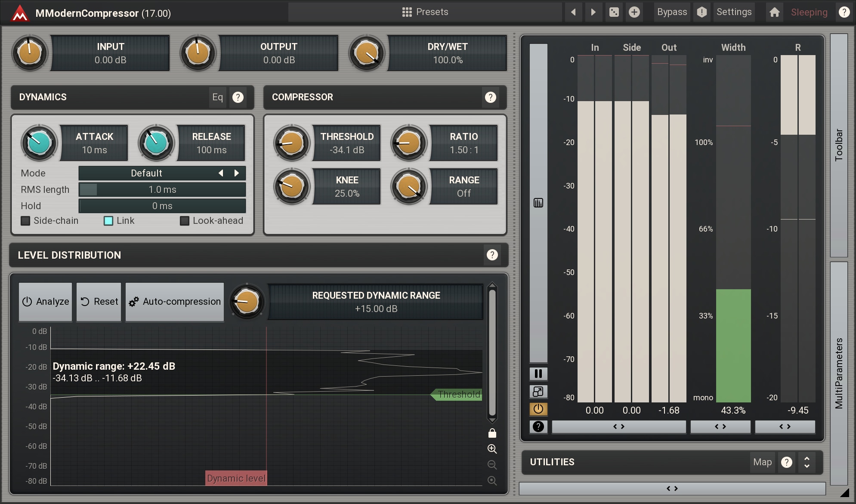856x504 pixels.
Task: Click the Analyze button
Action: [x=45, y=302]
